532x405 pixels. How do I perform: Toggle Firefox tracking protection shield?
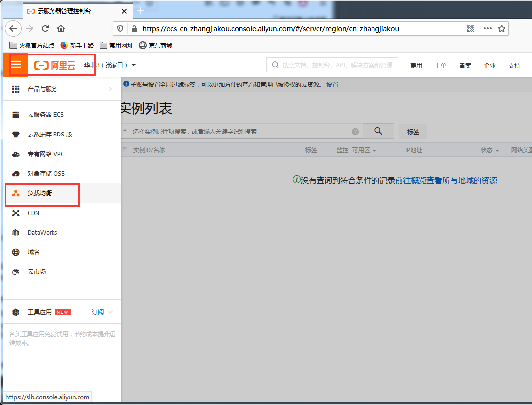[x=120, y=28]
